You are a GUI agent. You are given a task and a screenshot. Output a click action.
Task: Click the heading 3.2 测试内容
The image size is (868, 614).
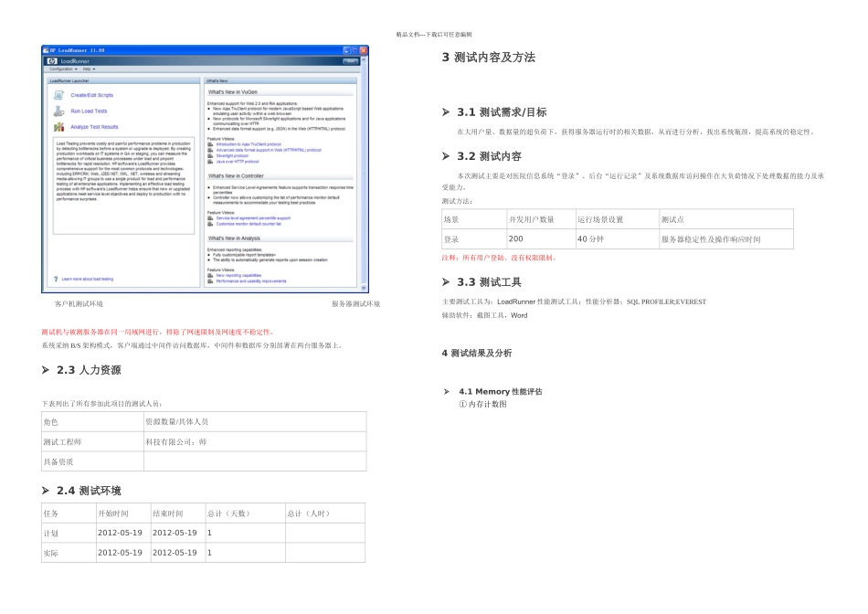(x=490, y=156)
